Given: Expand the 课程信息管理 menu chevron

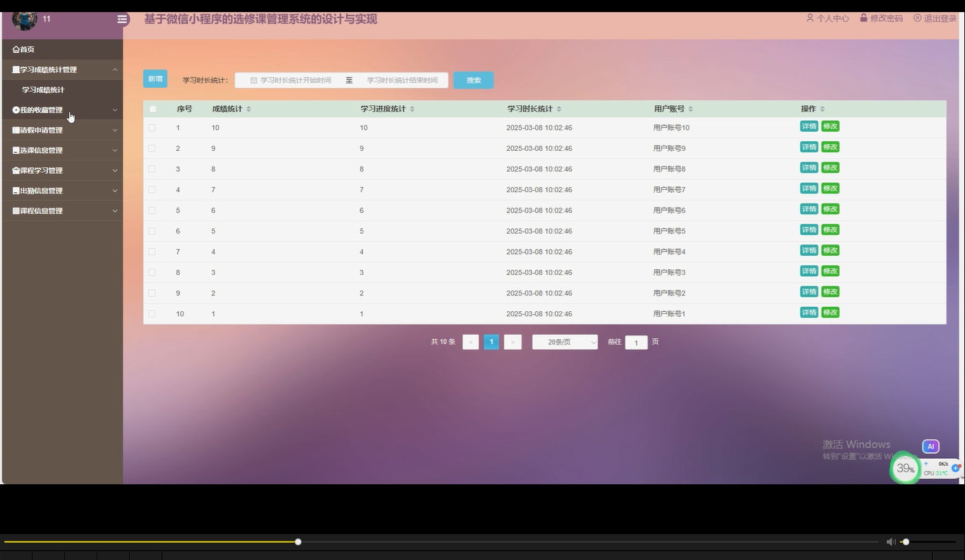Looking at the screenshot, I should pyautogui.click(x=115, y=211).
